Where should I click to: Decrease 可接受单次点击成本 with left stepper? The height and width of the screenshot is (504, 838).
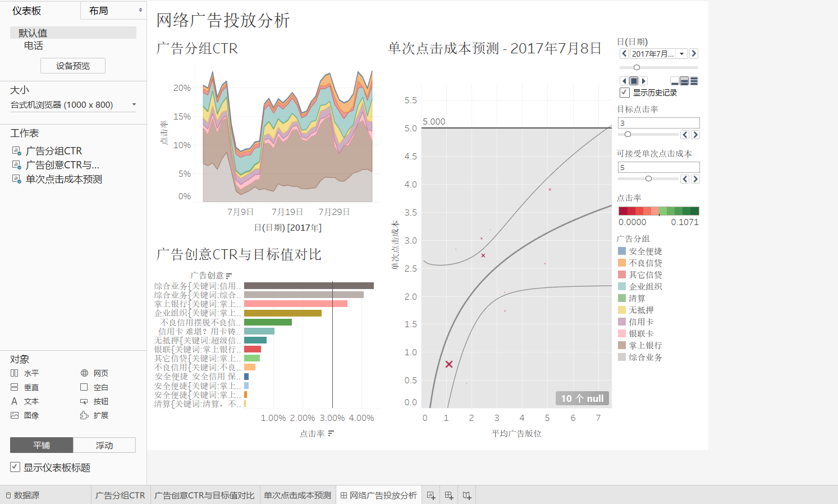click(x=685, y=179)
